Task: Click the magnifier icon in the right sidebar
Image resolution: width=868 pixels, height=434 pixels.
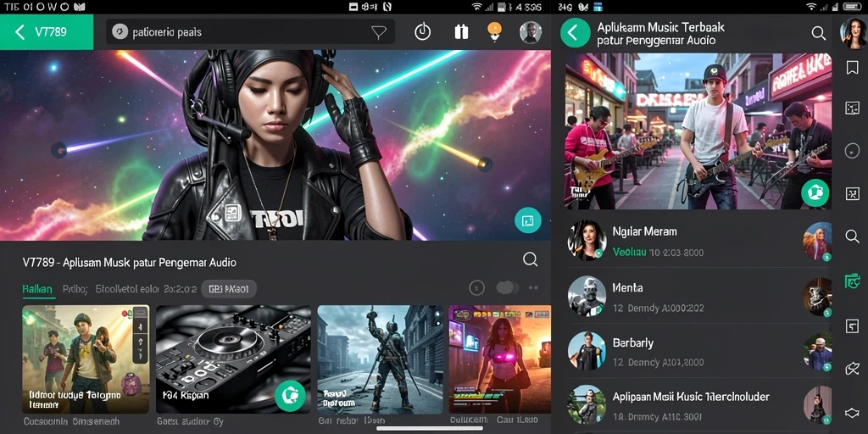Action: pyautogui.click(x=853, y=236)
